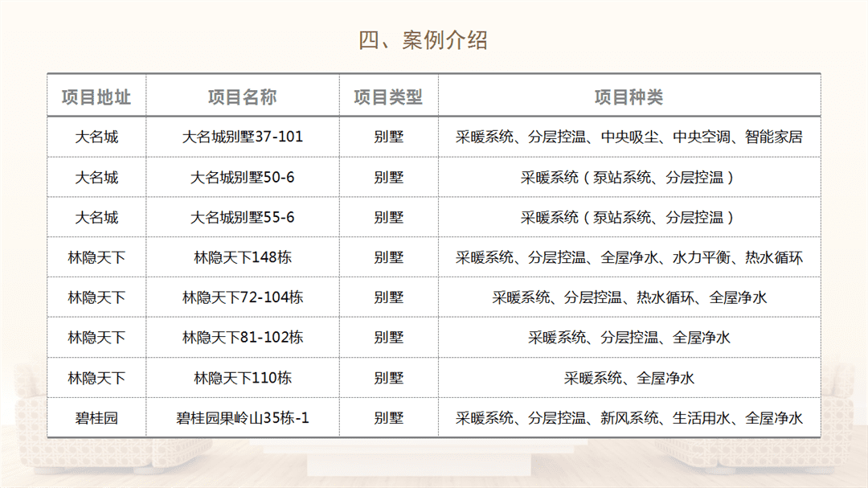Click 别墅 type in the 37-101 row
The height and width of the screenshot is (488, 868).
(x=389, y=137)
